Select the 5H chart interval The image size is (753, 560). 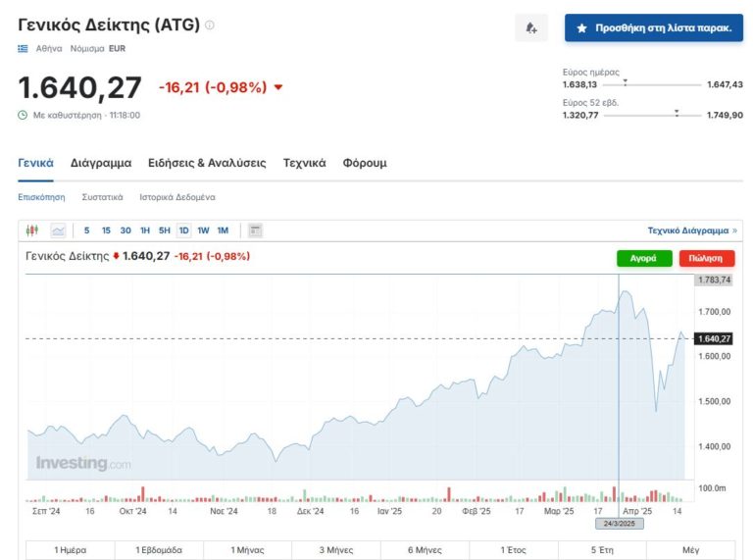164,230
